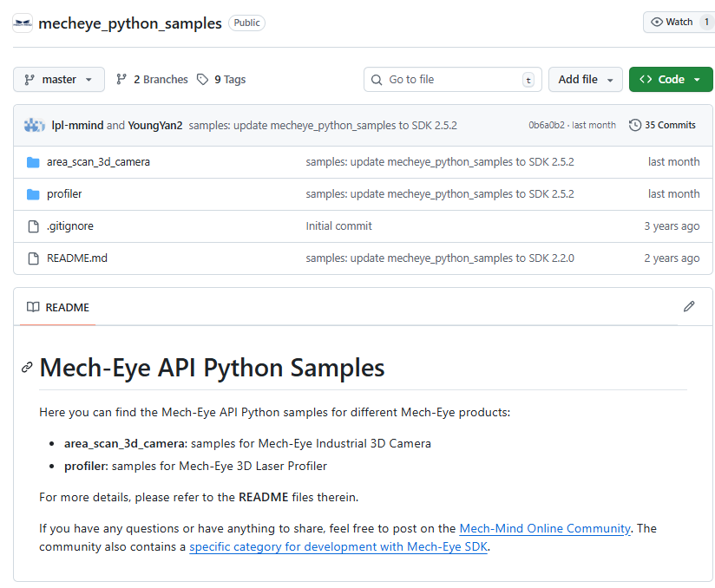Open the Mech-Mind Online Community link

[545, 527]
